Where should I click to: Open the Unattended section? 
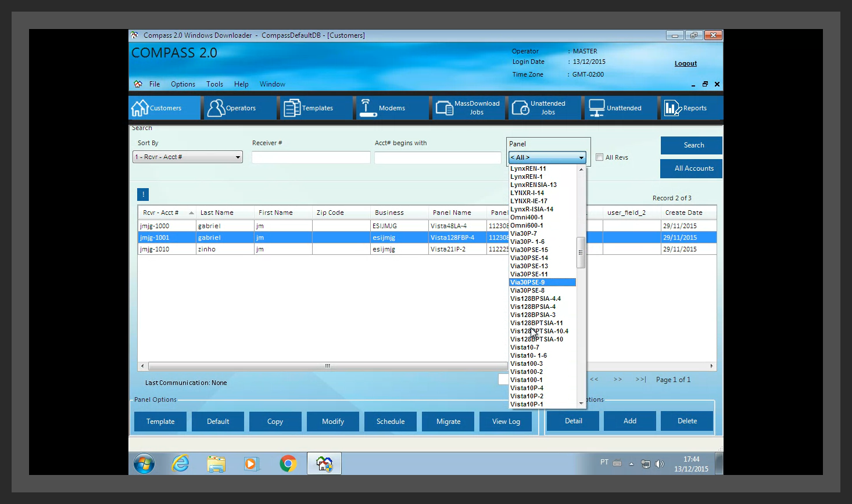621,108
